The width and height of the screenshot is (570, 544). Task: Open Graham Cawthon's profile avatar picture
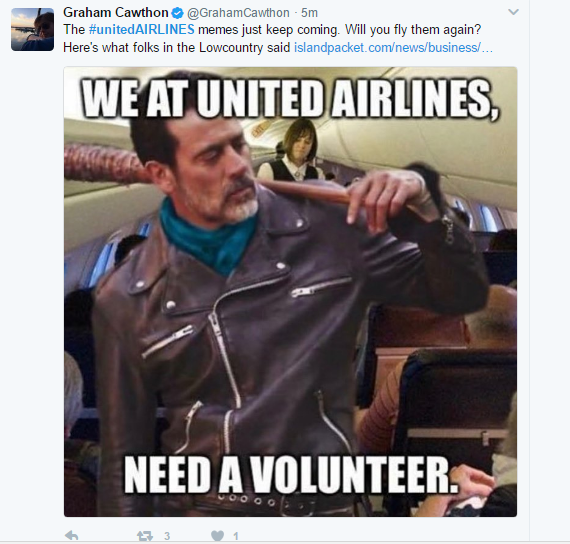click(x=32, y=29)
